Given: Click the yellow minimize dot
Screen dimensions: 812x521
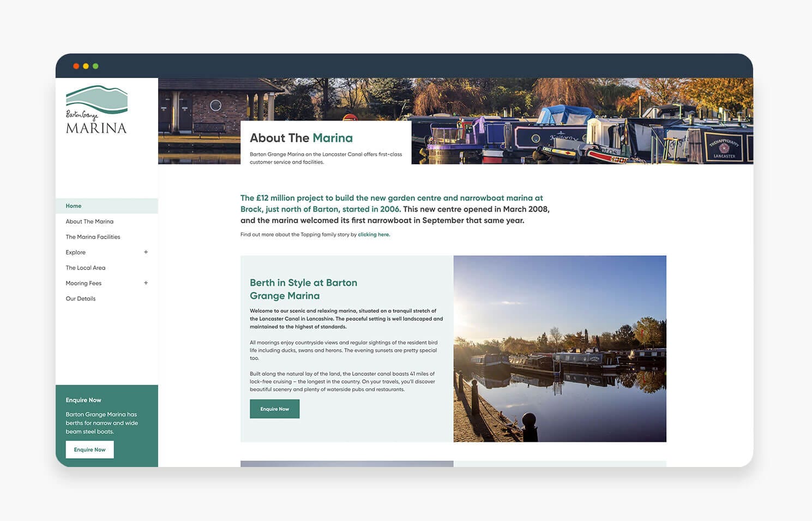Looking at the screenshot, I should tap(86, 66).
